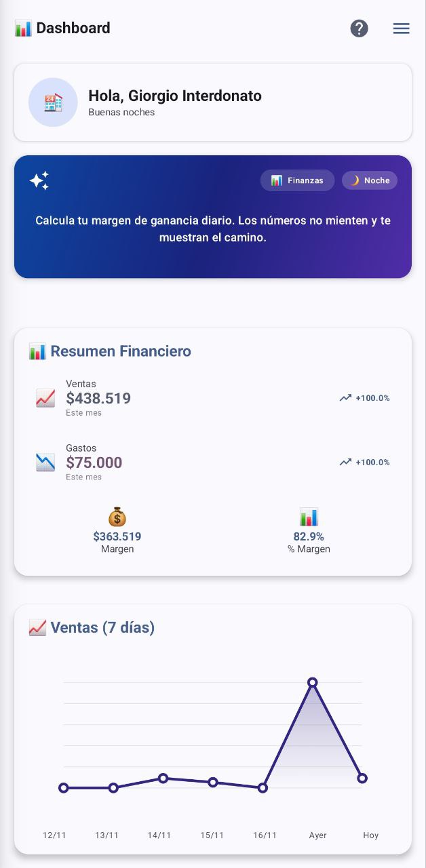Click the $363.519 Margen value

tap(117, 536)
